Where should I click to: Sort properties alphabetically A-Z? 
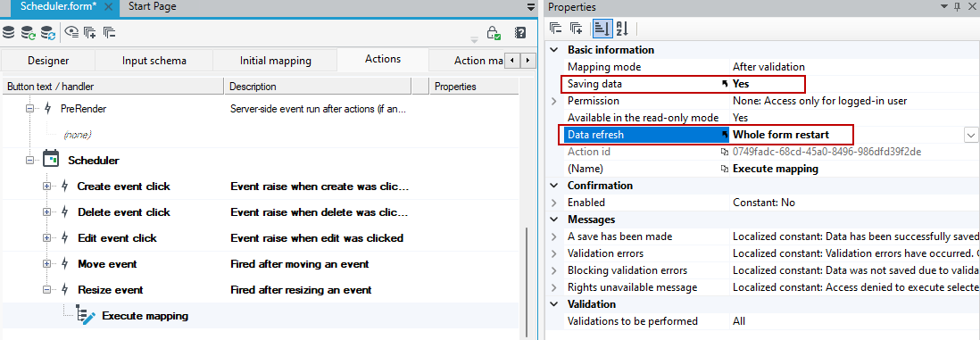point(622,29)
